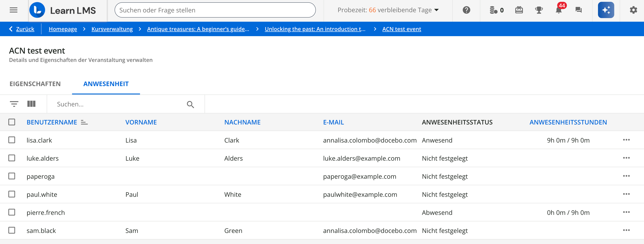
Task: Open the hamburger main menu
Action: pyautogui.click(x=14, y=10)
